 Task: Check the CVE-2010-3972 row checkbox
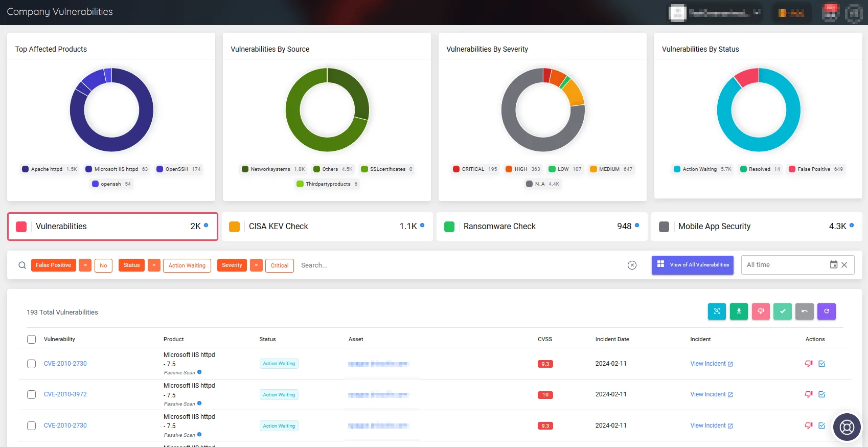pyautogui.click(x=31, y=394)
